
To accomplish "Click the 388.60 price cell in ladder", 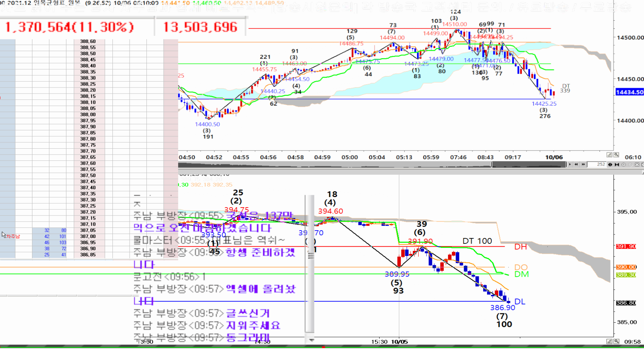I will coord(88,41).
